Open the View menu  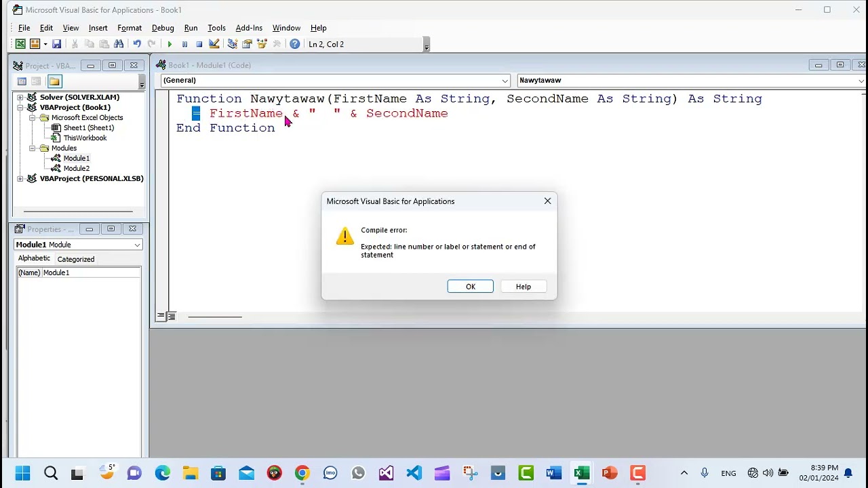[71, 28]
